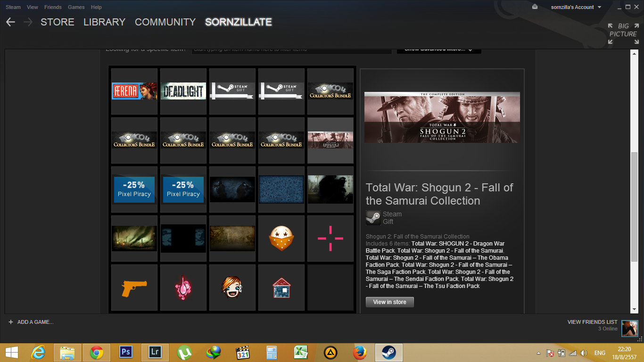Click the inventory scrollbar thumb
This screenshot has height=362, width=644.
[634, 207]
